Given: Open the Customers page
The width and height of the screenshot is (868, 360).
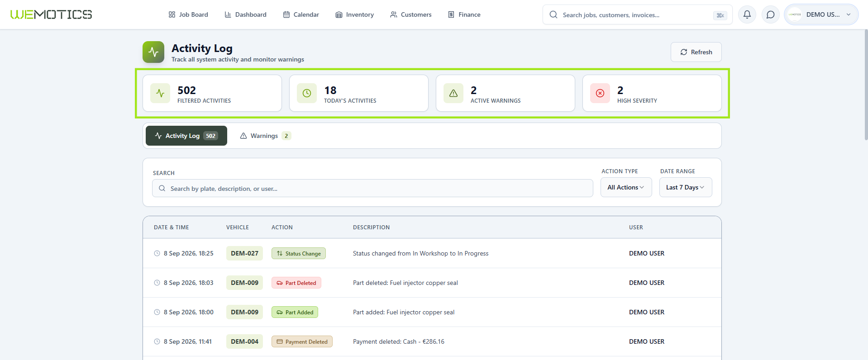Looking at the screenshot, I should click(411, 14).
